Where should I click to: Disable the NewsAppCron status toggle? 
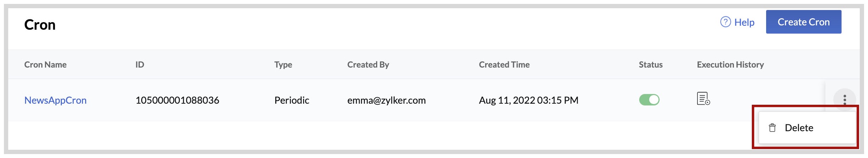tap(649, 100)
